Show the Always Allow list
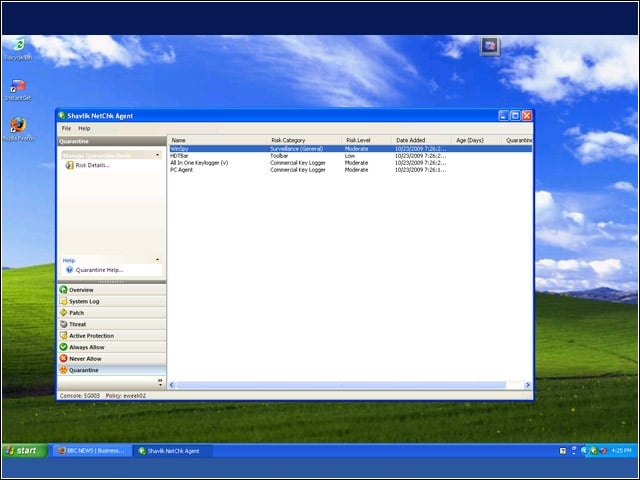Viewport: 640px width, 480px height. tap(112, 347)
